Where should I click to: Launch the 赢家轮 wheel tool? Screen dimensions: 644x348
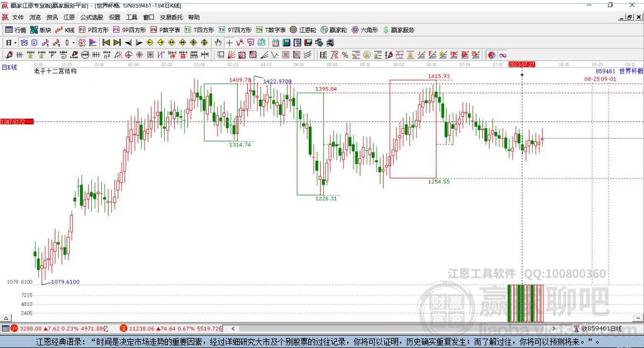tap(333, 30)
